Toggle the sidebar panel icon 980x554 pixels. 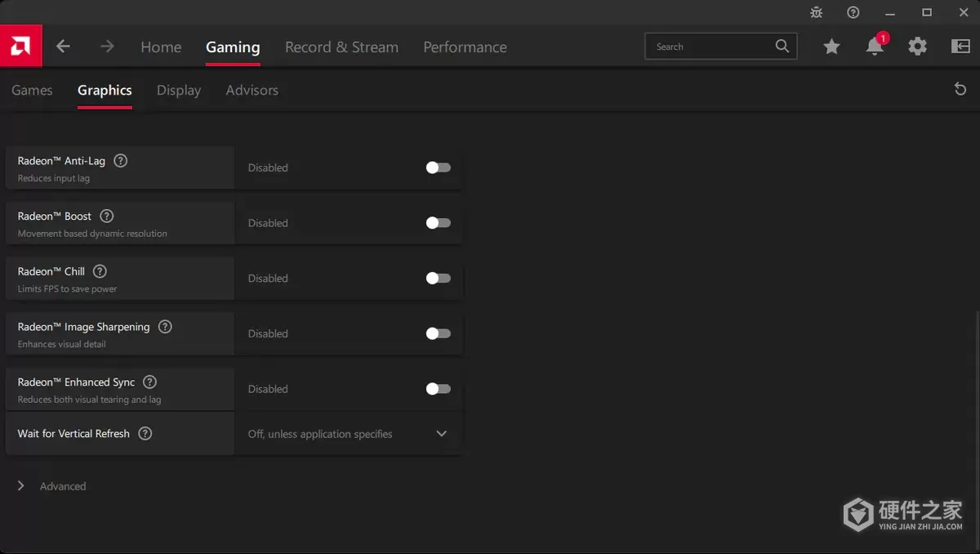point(960,47)
